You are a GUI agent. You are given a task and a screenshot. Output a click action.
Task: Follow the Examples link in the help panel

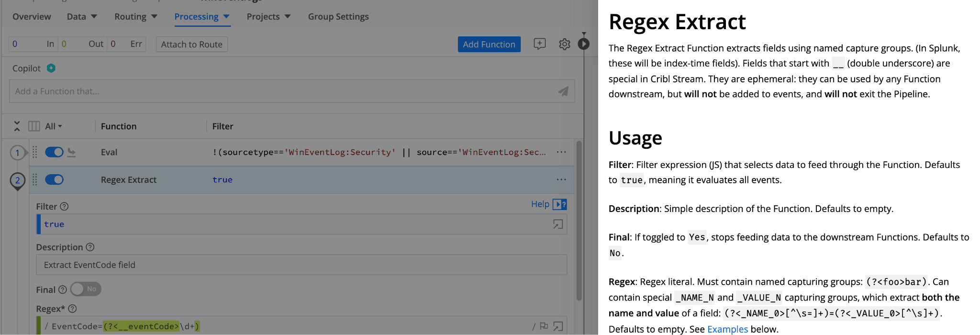point(727,329)
